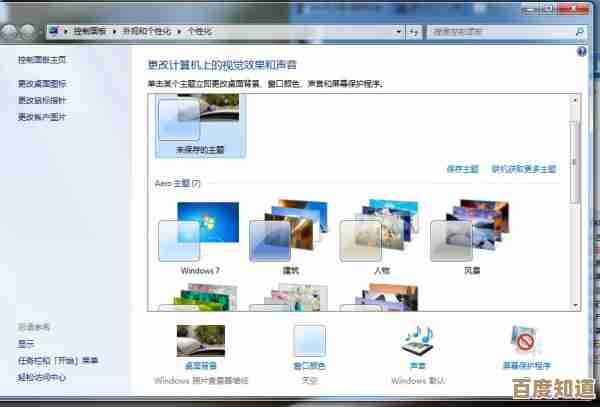This screenshot has width=600, height=407.
Task: Click the Forward arrow navigation button
Action: pos(28,32)
